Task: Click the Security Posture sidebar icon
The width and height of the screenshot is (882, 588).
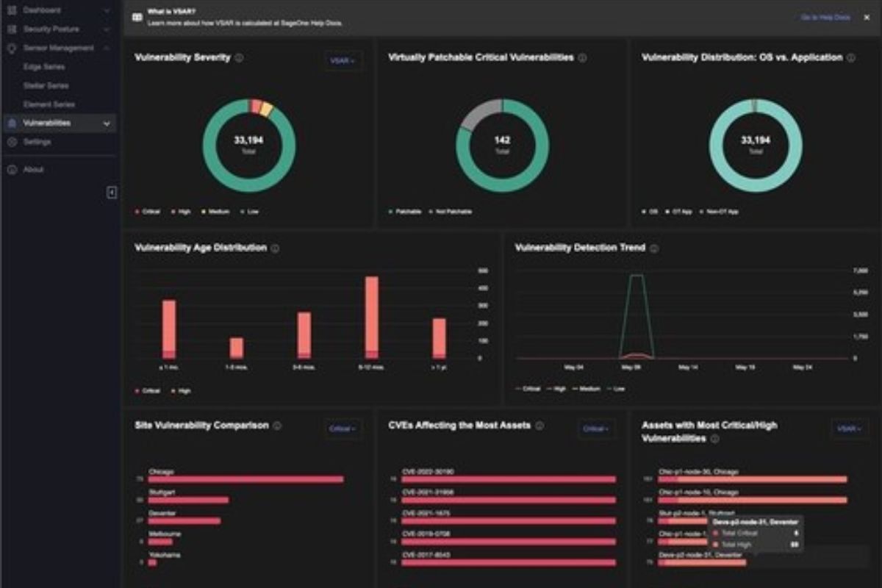Action: pos(12,29)
